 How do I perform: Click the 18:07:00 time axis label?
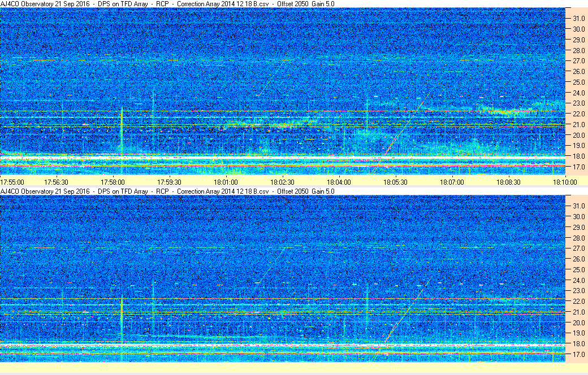point(452,182)
